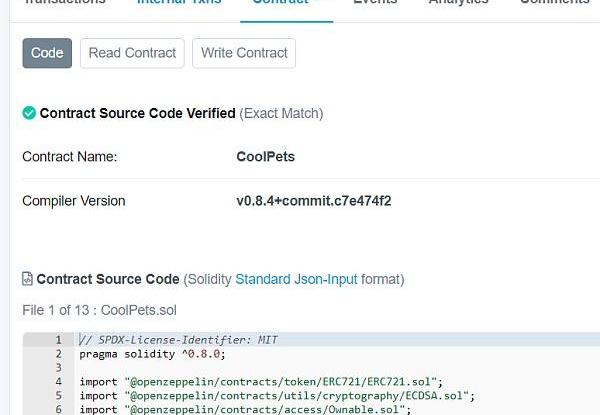The image size is (600, 415).
Task: Open the Events tab
Action: point(375,3)
